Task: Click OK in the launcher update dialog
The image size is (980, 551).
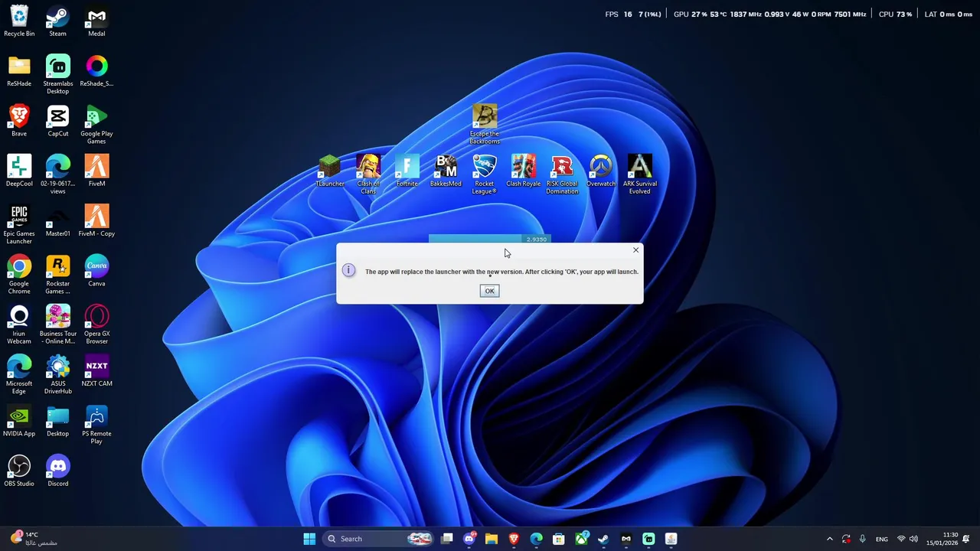Action: [489, 291]
